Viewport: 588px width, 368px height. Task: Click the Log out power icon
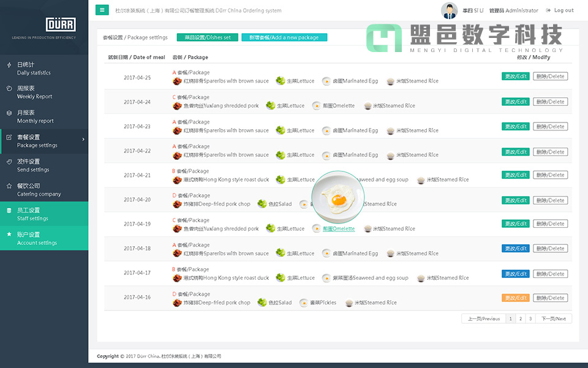point(548,10)
